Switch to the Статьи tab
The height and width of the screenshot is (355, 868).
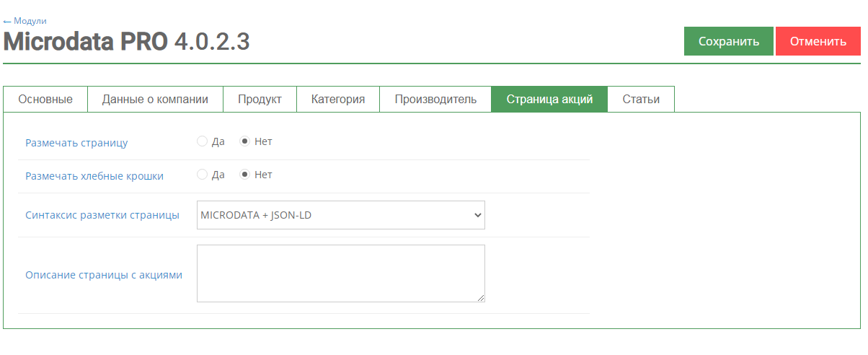641,100
